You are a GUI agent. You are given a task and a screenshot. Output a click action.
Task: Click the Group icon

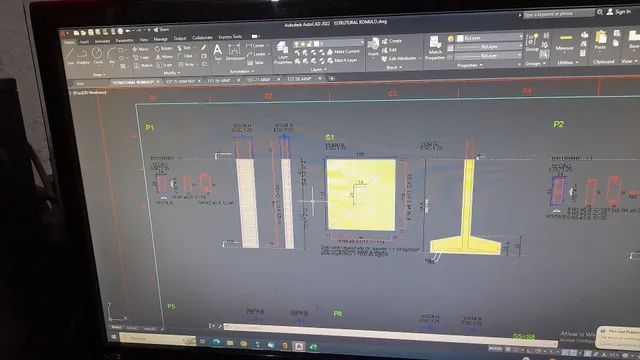tap(532, 42)
